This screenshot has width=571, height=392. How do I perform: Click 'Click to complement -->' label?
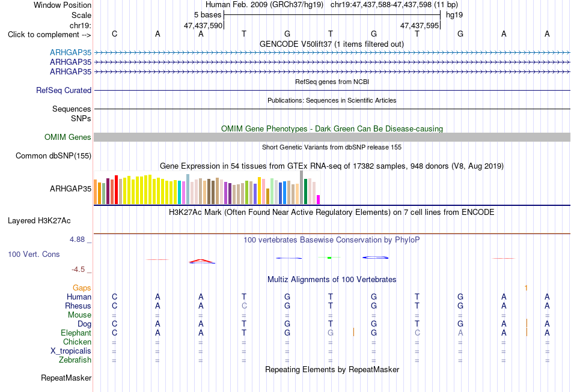click(x=49, y=35)
